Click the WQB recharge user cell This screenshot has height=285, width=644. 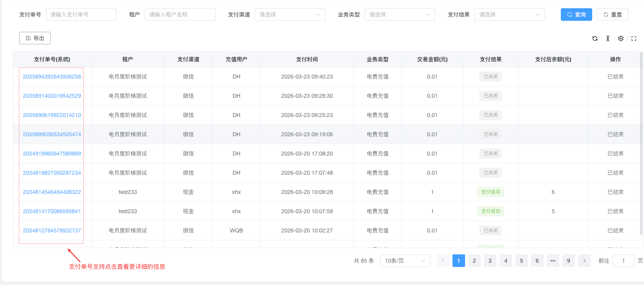(x=237, y=230)
